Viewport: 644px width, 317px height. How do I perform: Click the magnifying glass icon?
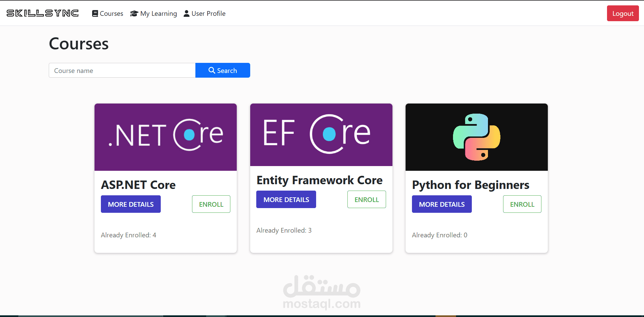click(x=212, y=70)
